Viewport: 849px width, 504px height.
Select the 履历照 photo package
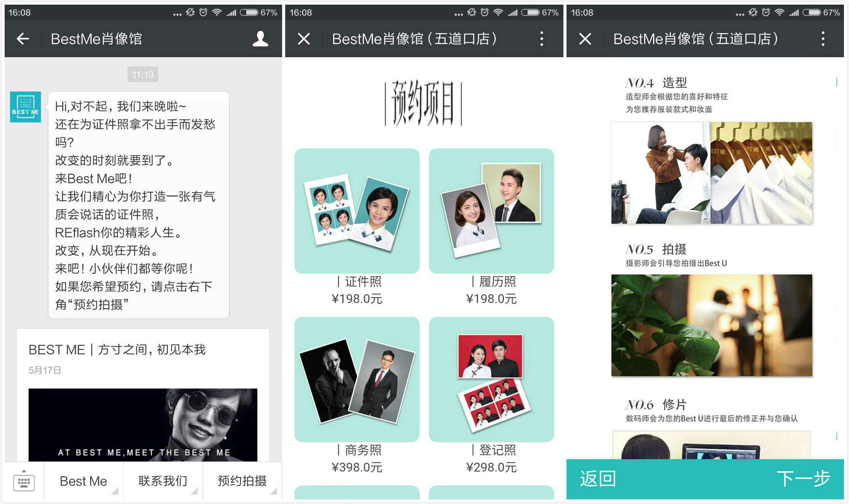click(491, 211)
